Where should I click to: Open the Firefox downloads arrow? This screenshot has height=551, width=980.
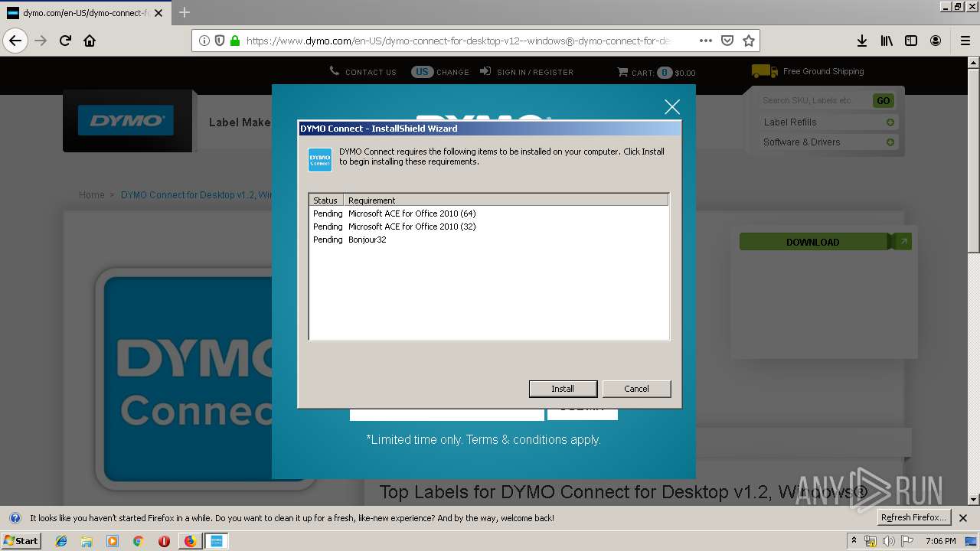(862, 41)
